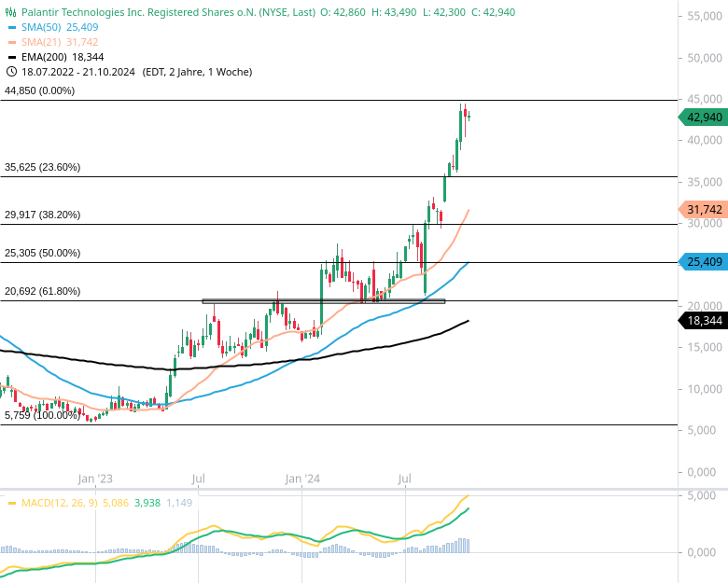Click the blue 25,409 SMA price tag
This screenshot has height=583, width=728.
703,262
